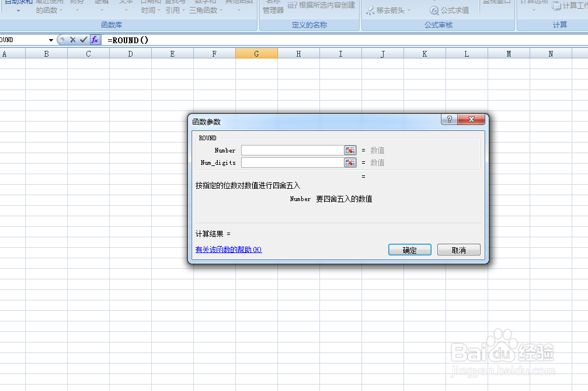588x391 pixels.
Task: Open the insert function fx icon
Action: 95,40
